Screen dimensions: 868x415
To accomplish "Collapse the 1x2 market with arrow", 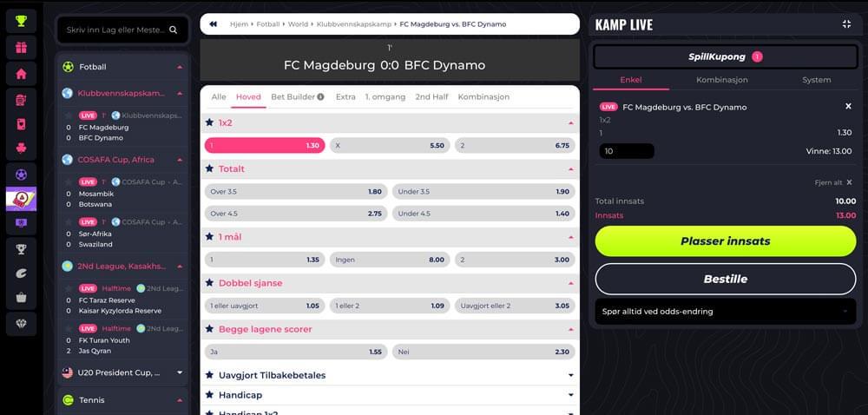I will (x=571, y=122).
